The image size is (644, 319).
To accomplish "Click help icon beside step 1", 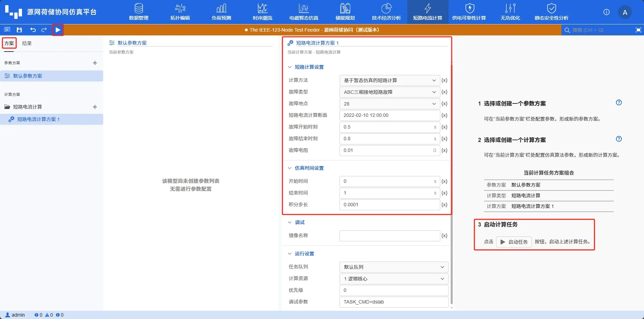I will [619, 102].
